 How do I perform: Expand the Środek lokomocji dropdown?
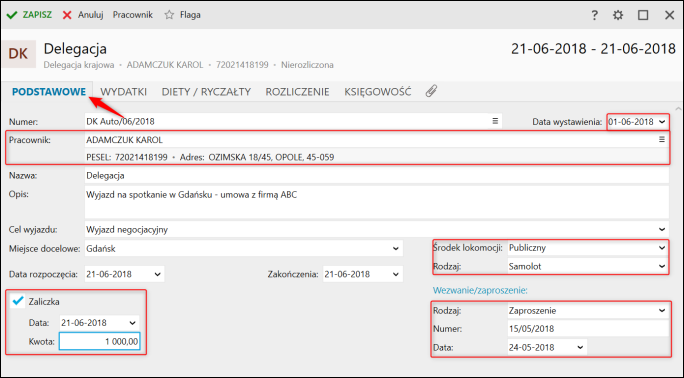(662, 248)
